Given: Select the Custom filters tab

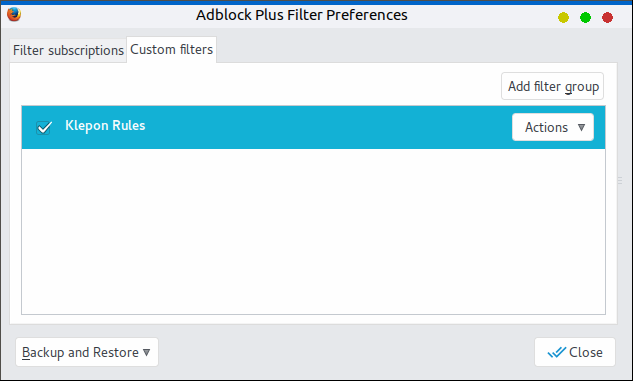Looking at the screenshot, I should 172,50.
